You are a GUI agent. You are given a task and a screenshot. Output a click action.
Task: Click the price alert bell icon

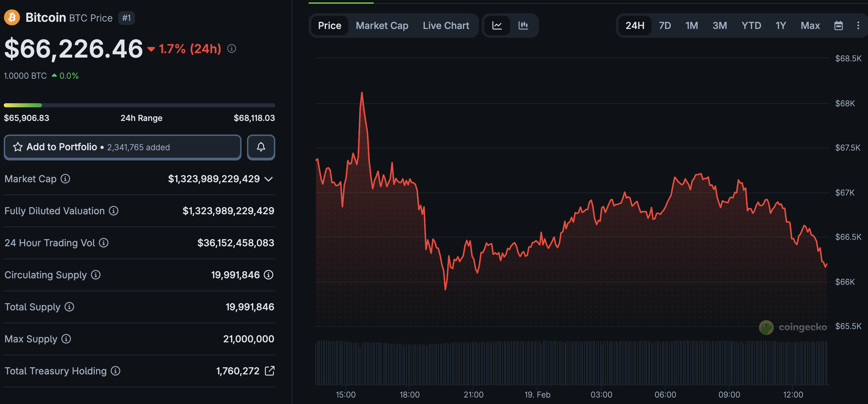261,147
